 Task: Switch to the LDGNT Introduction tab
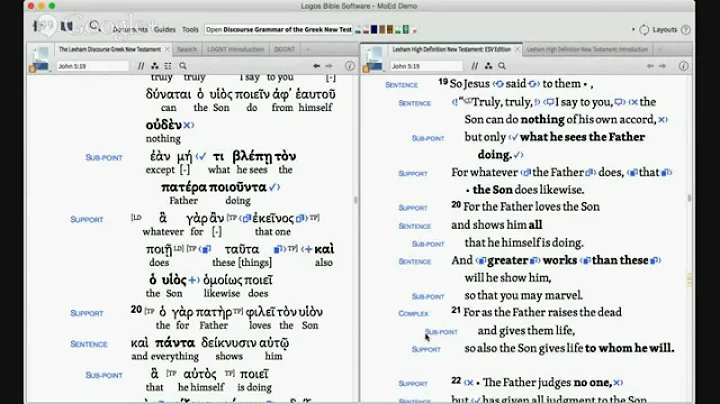click(x=235, y=49)
